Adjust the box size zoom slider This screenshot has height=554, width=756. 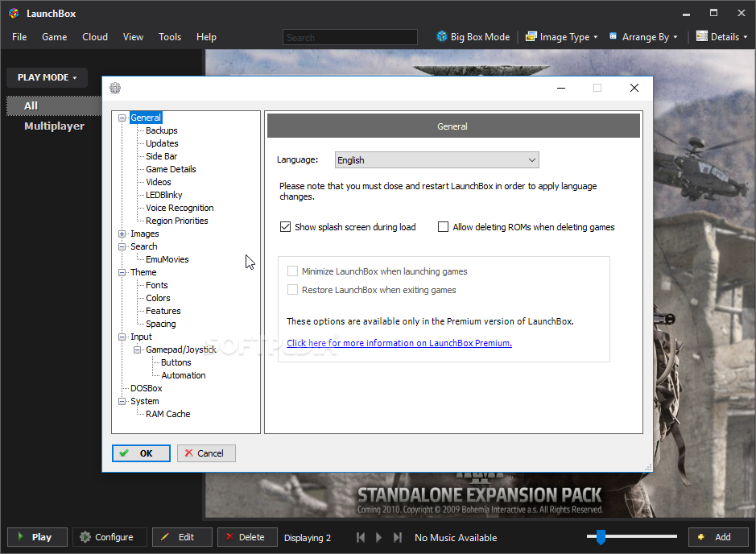[601, 536]
